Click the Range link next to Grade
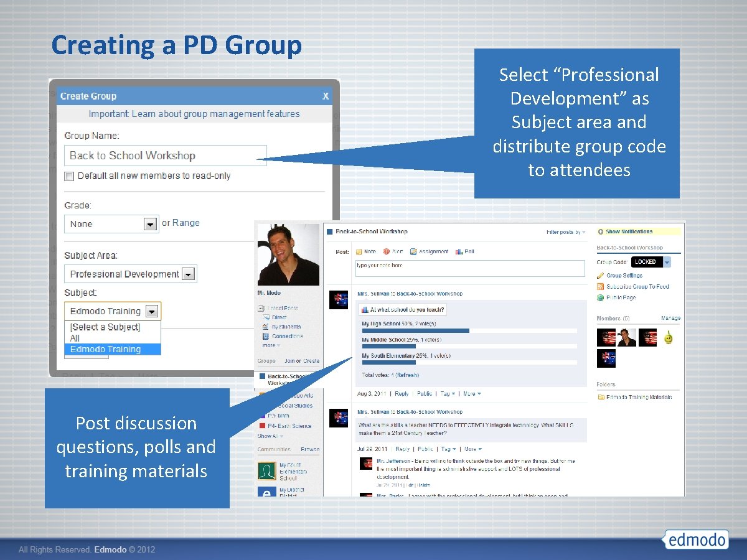747x560 pixels. pos(186,223)
